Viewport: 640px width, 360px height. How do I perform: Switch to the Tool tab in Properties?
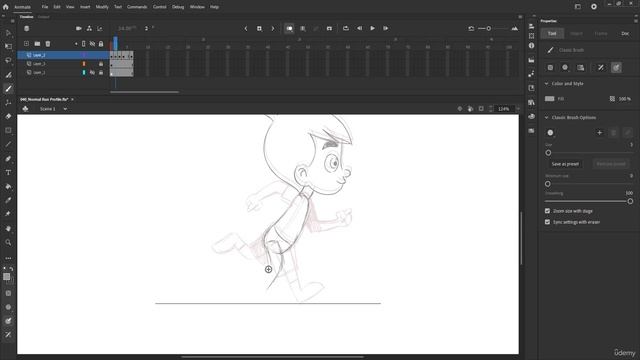point(552,33)
